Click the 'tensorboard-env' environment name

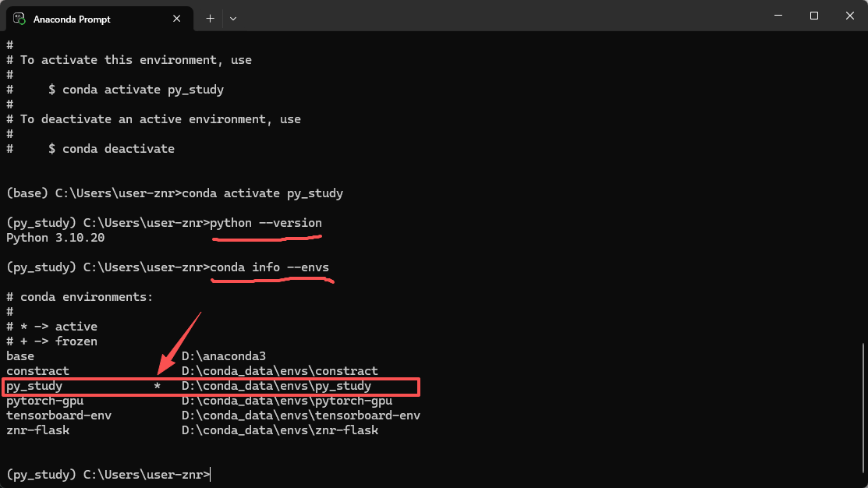tap(58, 416)
